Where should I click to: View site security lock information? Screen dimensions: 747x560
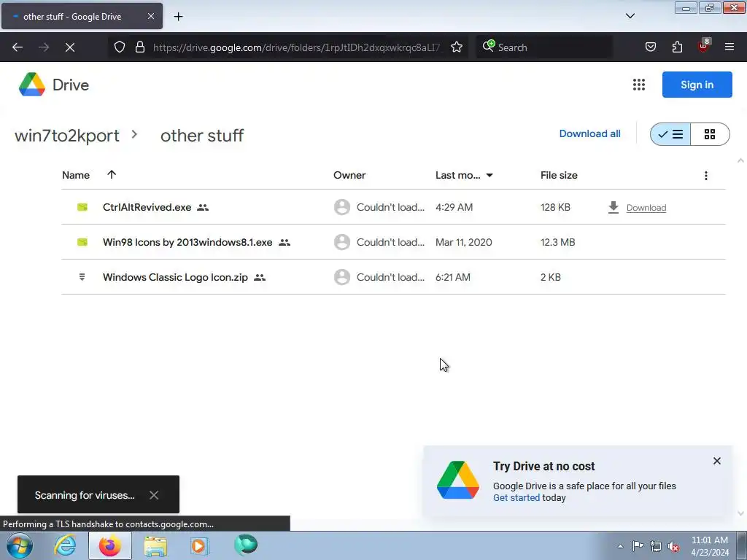click(x=139, y=47)
